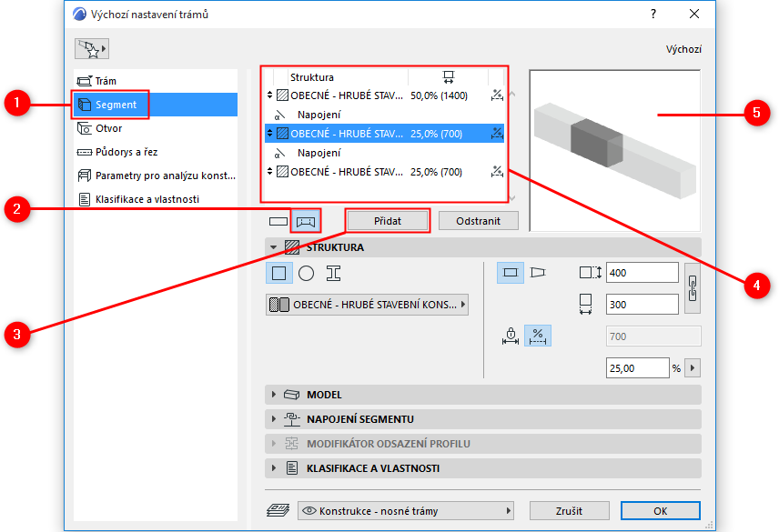Screen dimensions: 779x532
Task: Select percentage segment length option
Action: tap(538, 336)
